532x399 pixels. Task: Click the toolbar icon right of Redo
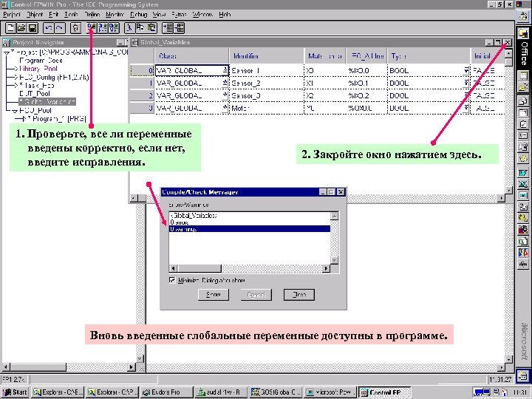(75, 28)
